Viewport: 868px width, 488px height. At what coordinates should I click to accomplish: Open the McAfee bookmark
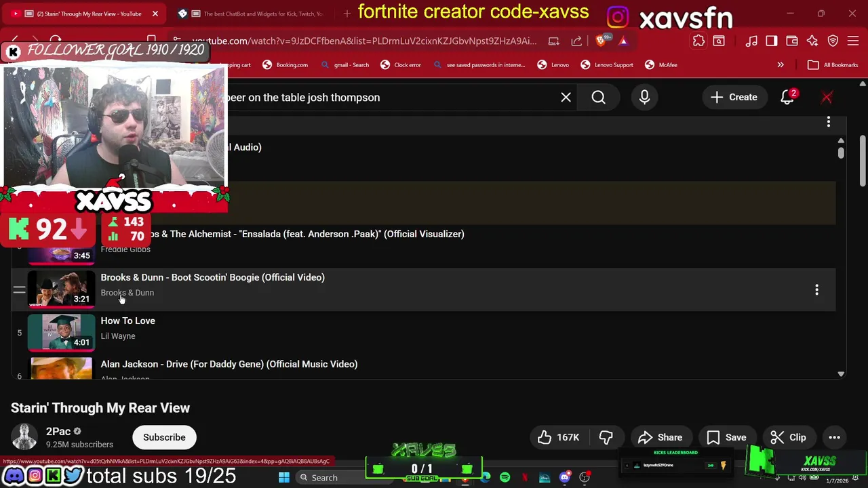click(661, 65)
